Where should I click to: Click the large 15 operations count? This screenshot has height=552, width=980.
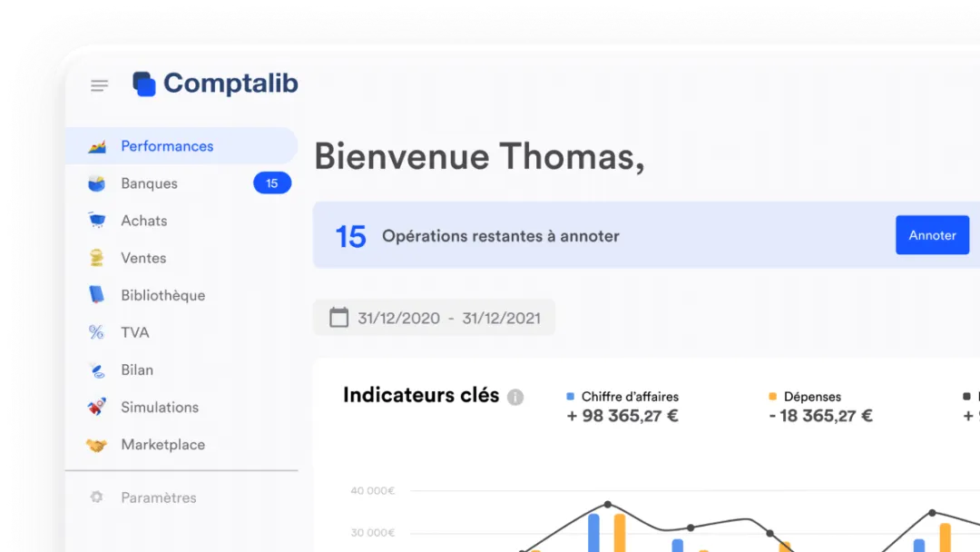pyautogui.click(x=350, y=237)
